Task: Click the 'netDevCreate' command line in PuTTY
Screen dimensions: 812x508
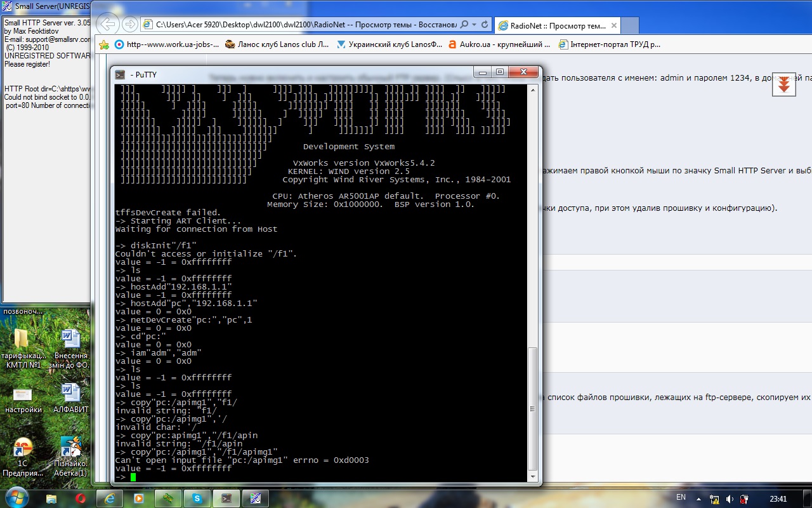Action: pos(183,320)
